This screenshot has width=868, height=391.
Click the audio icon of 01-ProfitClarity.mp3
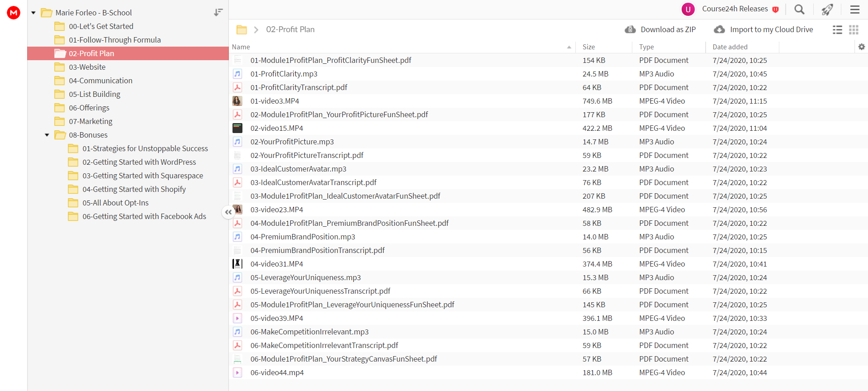[237, 74]
